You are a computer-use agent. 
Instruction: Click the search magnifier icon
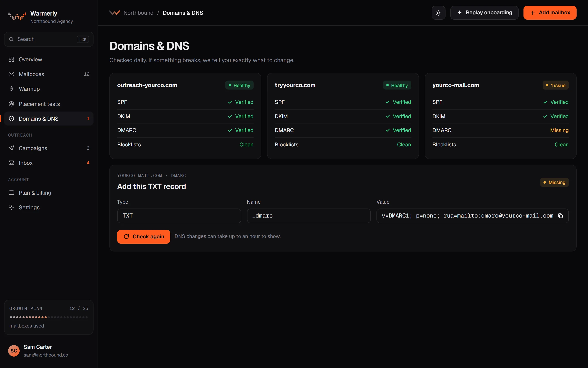pyautogui.click(x=11, y=39)
